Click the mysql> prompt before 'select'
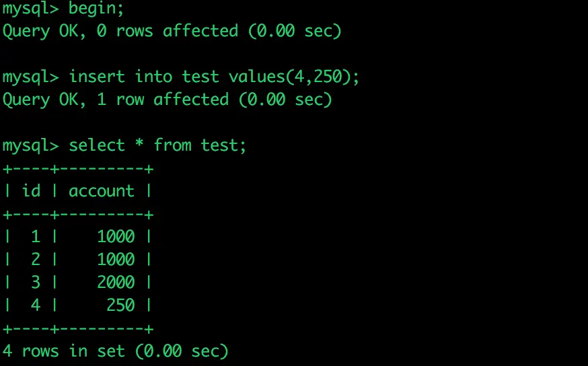Image resolution: width=588 pixels, height=366 pixels. [31, 145]
